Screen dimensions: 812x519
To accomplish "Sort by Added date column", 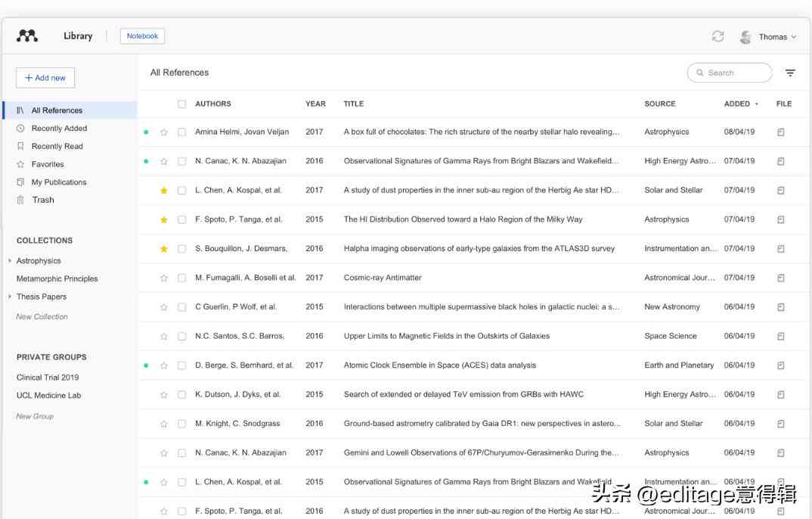I will pyautogui.click(x=740, y=104).
